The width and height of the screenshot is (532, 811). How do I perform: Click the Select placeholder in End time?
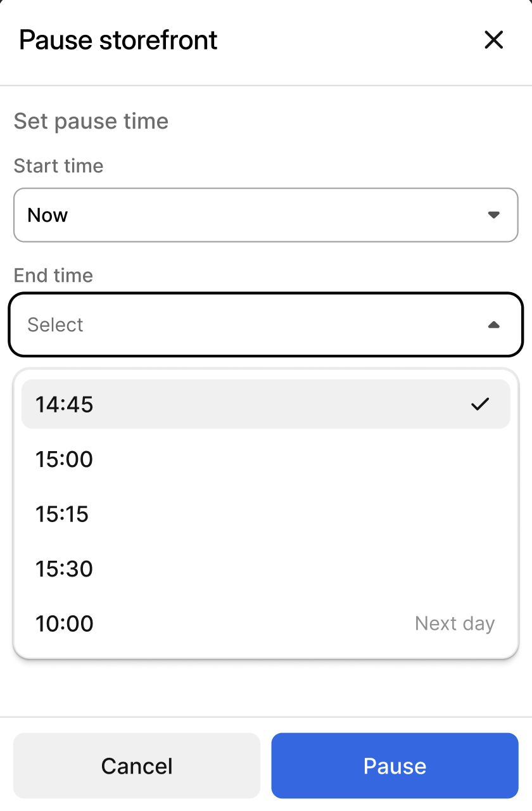click(x=56, y=325)
